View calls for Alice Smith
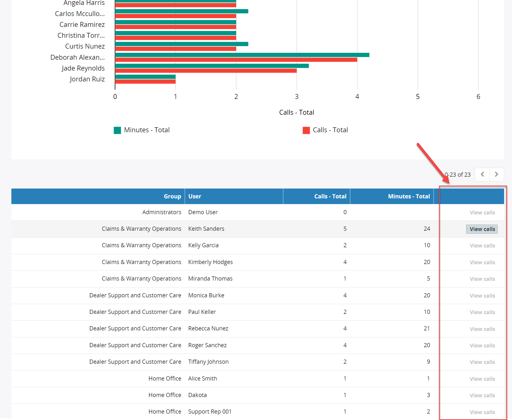 click(482, 379)
